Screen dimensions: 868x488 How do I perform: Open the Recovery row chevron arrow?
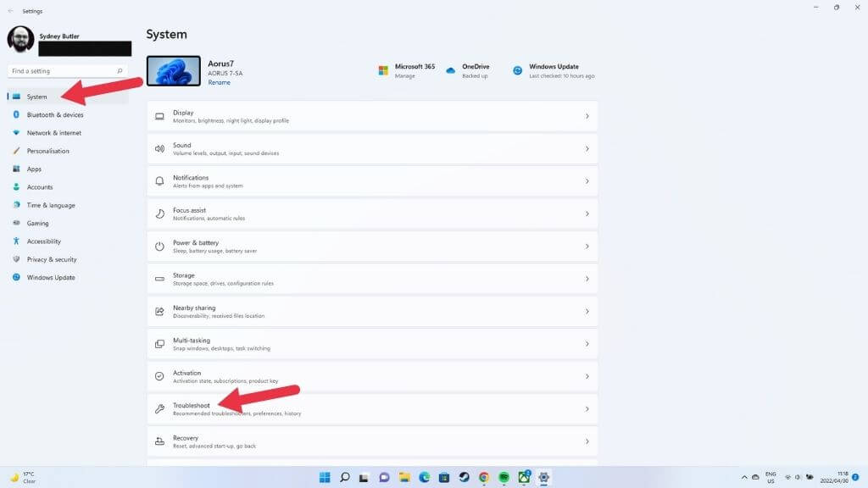(x=587, y=441)
